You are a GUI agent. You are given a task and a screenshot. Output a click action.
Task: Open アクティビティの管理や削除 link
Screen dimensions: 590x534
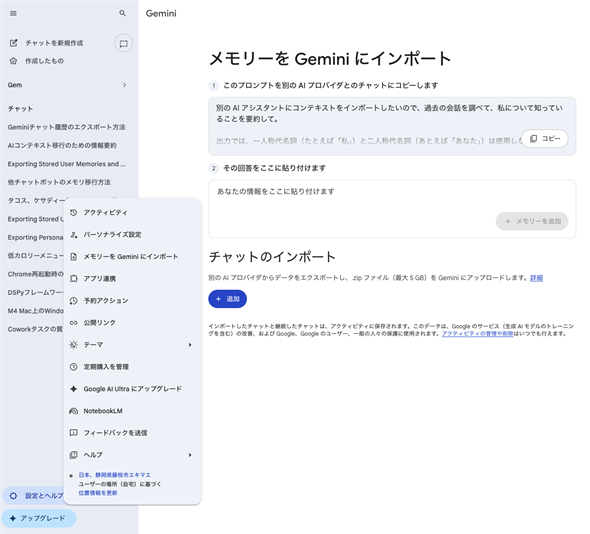[477, 333]
